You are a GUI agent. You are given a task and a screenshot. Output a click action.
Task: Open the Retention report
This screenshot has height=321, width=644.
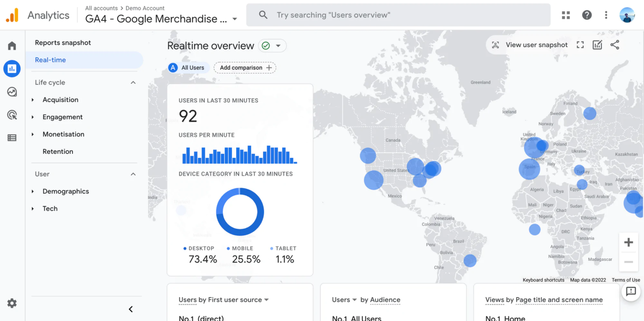58,152
